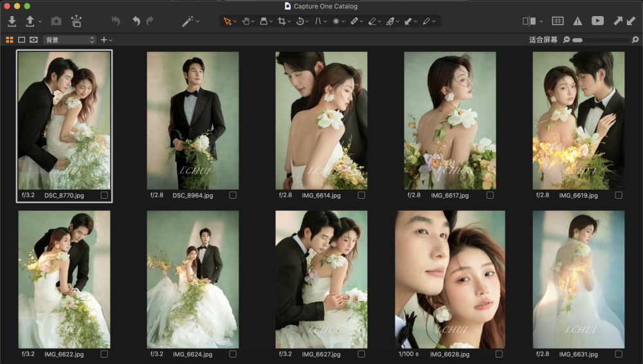Tick the checkbox for DSC_8770.jpg
This screenshot has height=364, width=643.
click(104, 195)
